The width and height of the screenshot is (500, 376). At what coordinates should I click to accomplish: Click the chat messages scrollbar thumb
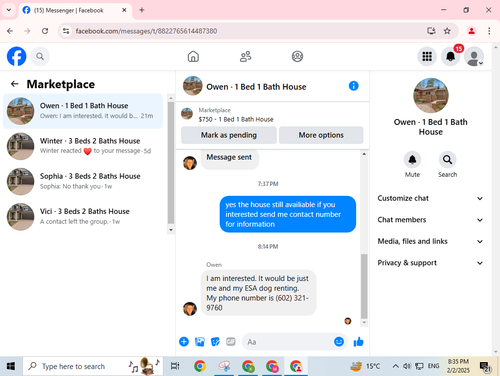(364, 287)
